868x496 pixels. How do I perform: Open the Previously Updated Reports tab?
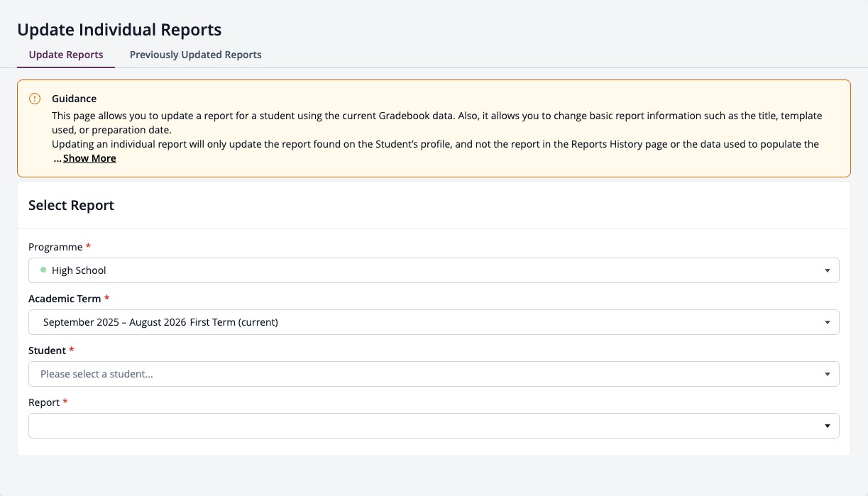point(196,55)
